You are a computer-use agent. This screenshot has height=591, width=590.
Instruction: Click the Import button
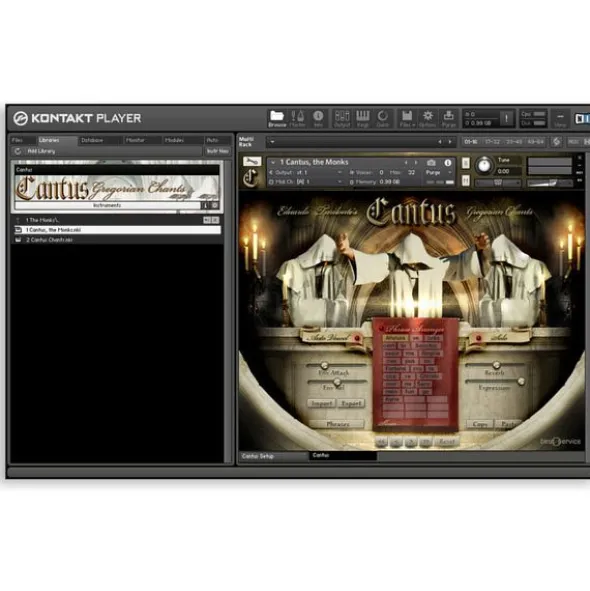[x=322, y=404]
